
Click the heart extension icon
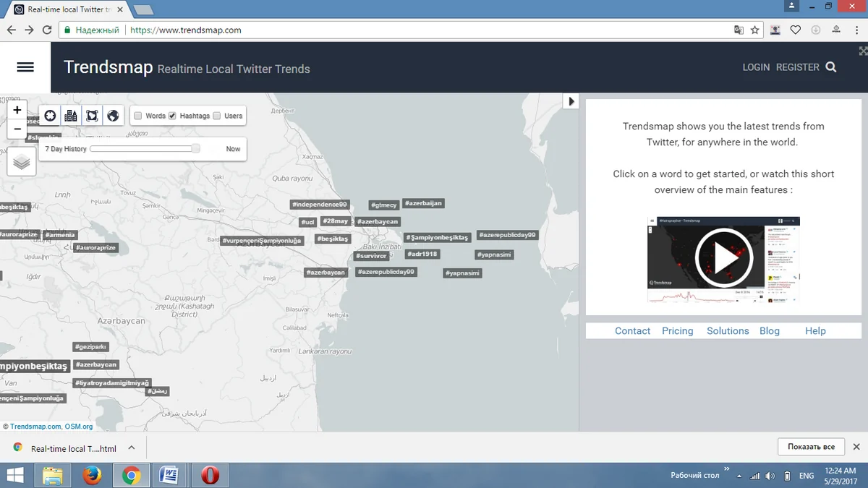coord(795,30)
